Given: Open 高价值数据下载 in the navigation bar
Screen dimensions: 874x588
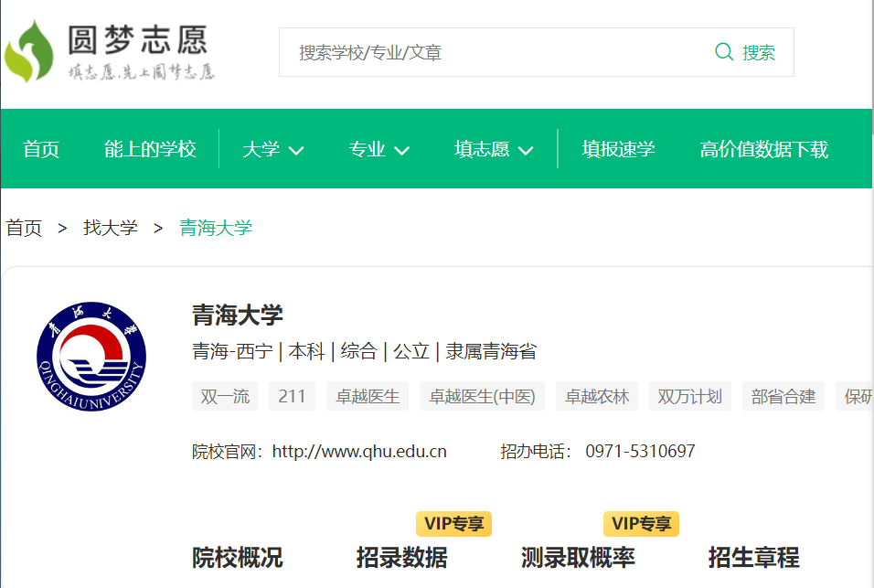Looking at the screenshot, I should coord(763,149).
